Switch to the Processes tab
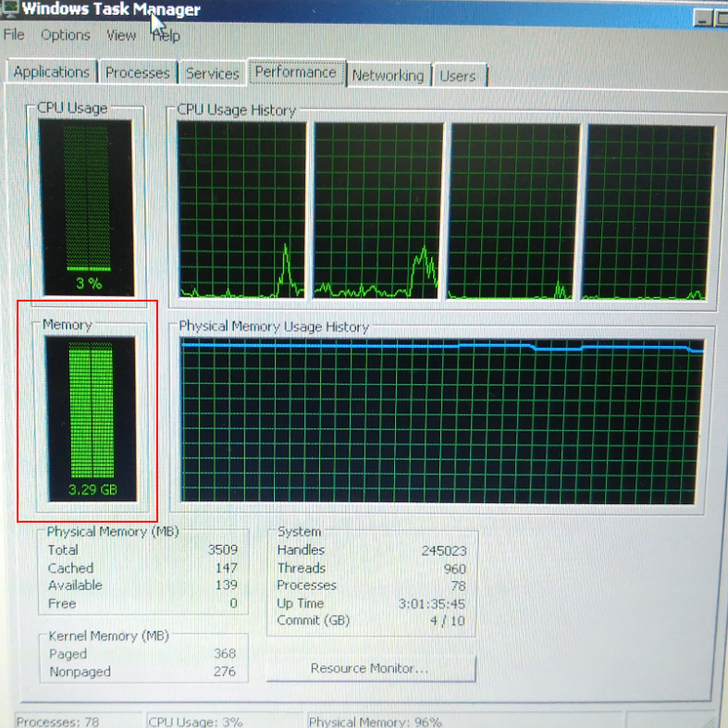This screenshot has width=728, height=728. point(138,73)
